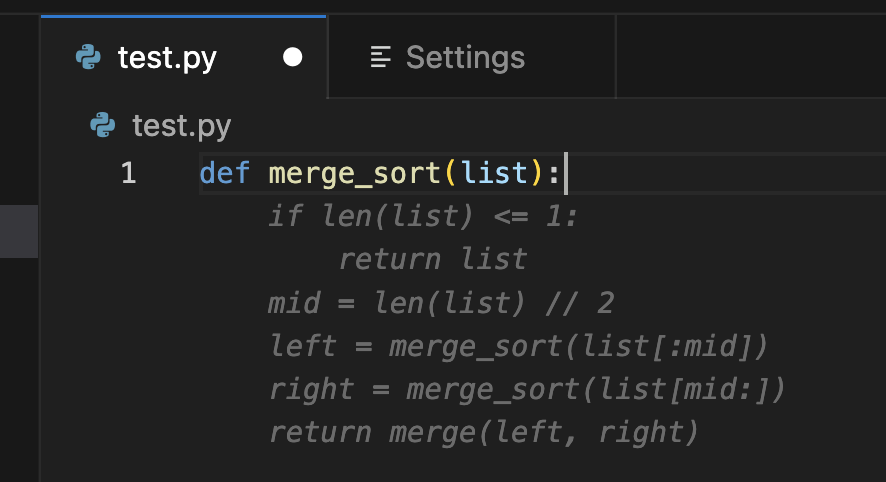The height and width of the screenshot is (482, 886).
Task: Click the suggested 'if len(list) <= 1:' line
Action: 423,216
